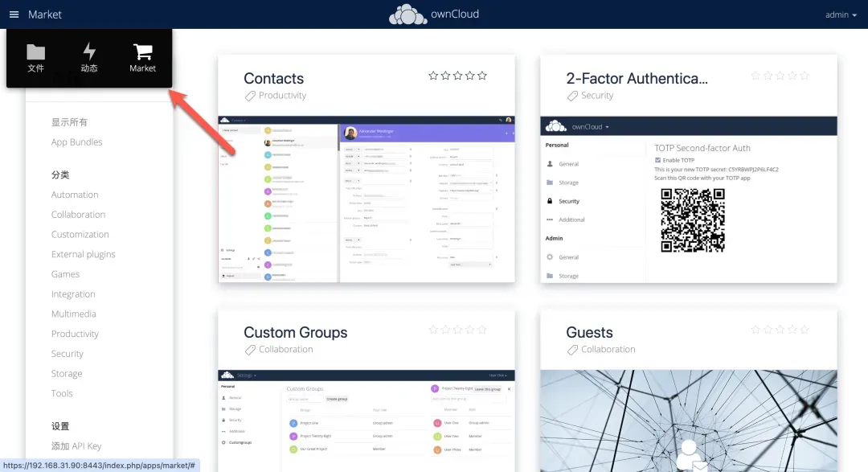Toggle the hamburger navigation menu icon
The width and height of the screenshot is (868, 472).
click(14, 14)
